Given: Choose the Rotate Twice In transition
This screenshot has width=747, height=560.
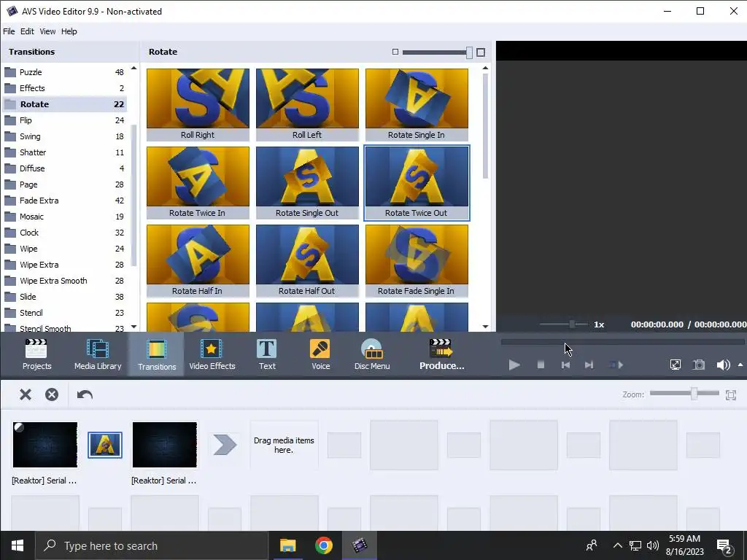Looking at the screenshot, I should 198,183.
